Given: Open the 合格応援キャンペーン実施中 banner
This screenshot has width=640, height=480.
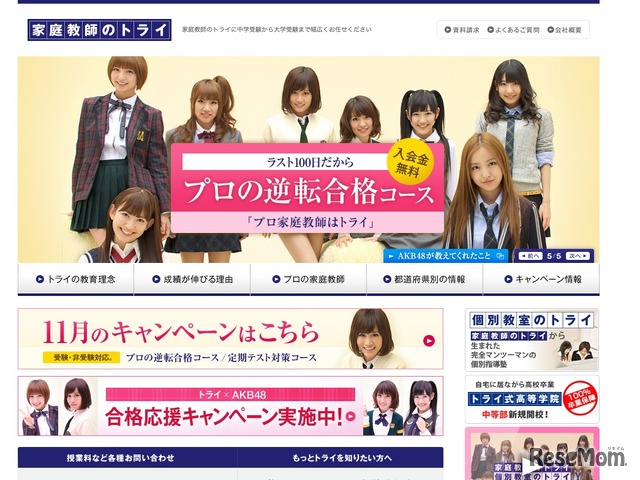Looking at the screenshot, I should [230, 406].
